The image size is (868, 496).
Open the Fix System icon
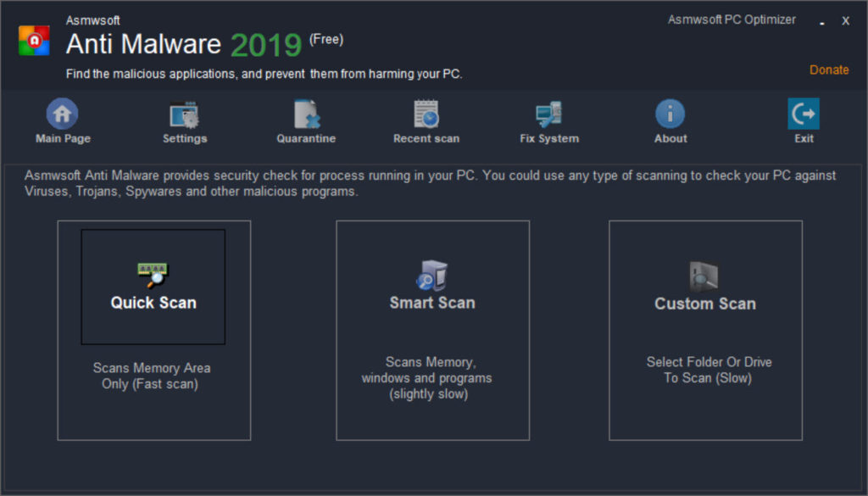(x=548, y=114)
